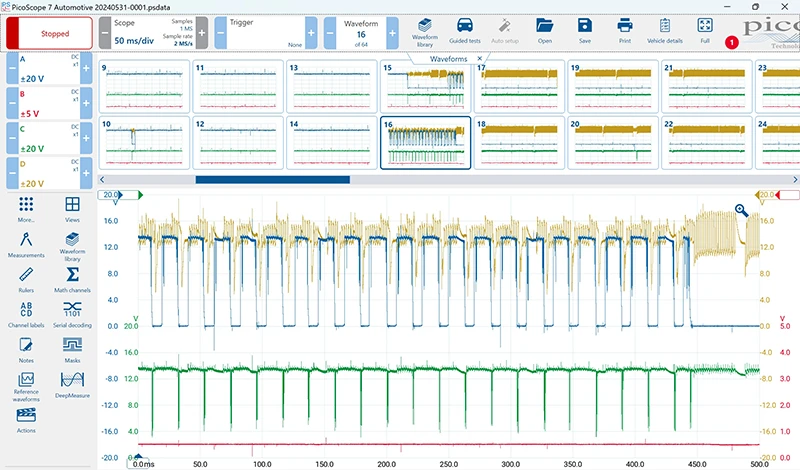Open Channel A ±20 V settings
The image size is (800, 470).
point(49,68)
